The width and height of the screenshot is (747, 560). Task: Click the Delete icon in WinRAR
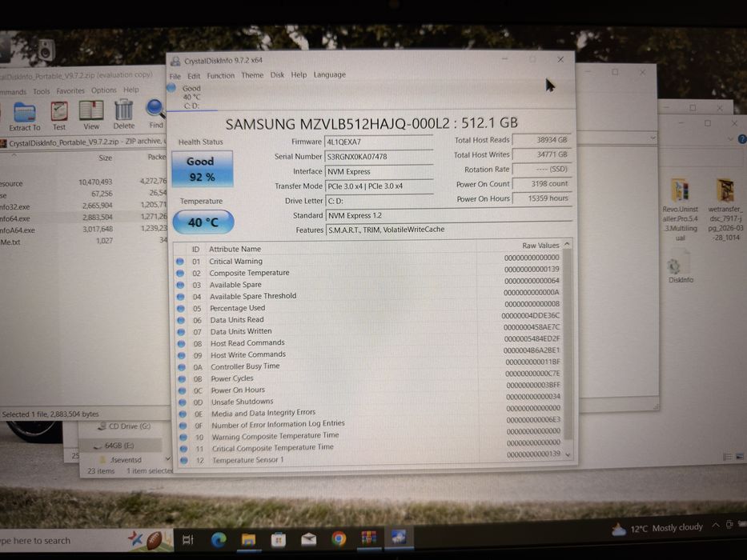pyautogui.click(x=124, y=114)
